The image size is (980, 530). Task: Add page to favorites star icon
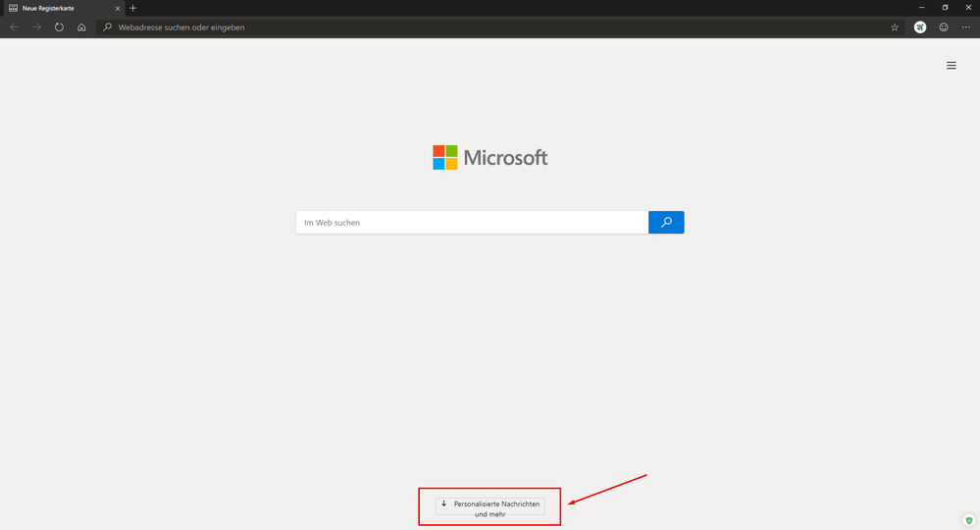tap(895, 27)
